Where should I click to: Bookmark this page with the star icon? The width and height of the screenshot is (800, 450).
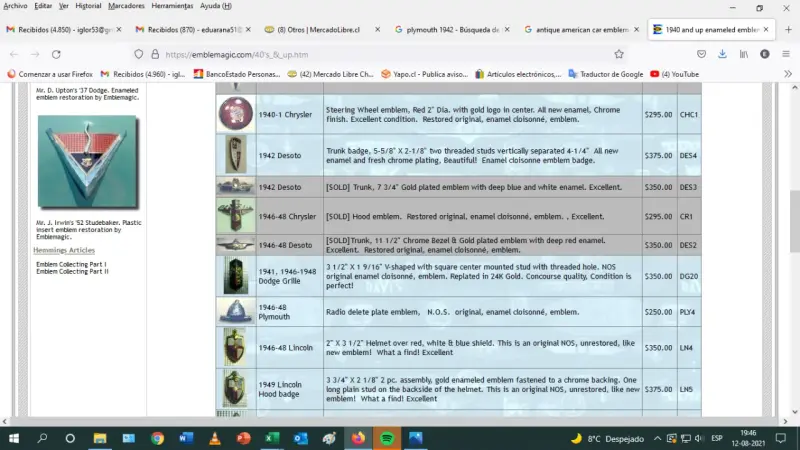click(x=619, y=54)
